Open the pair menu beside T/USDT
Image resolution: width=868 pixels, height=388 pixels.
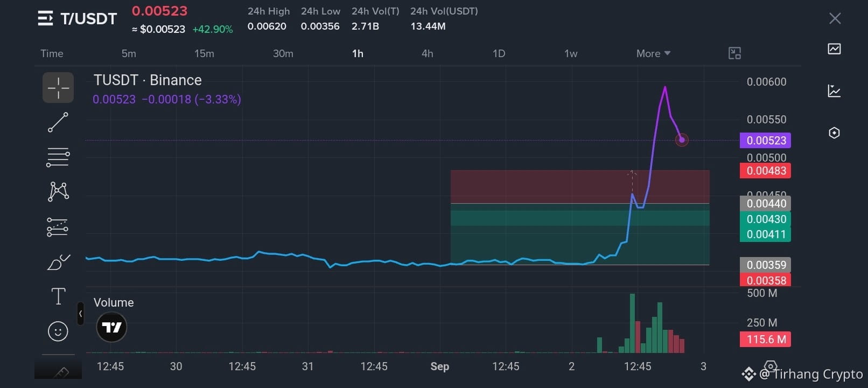(x=46, y=18)
